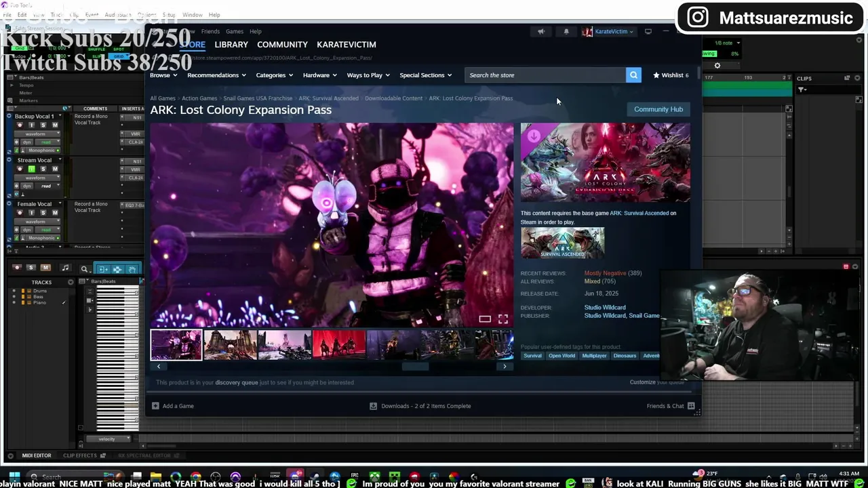The image size is (868, 488).
Task: Select the MIDI editor grabber hand tool
Action: pyautogui.click(x=132, y=269)
